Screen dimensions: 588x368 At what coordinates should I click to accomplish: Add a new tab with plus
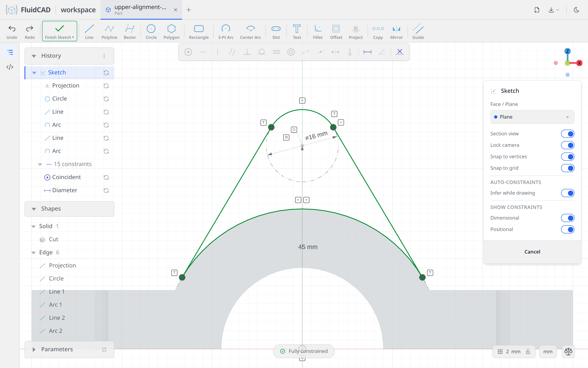(x=189, y=10)
